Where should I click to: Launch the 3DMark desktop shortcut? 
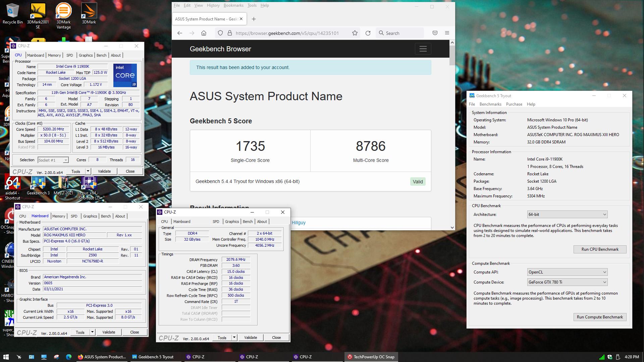click(89, 13)
